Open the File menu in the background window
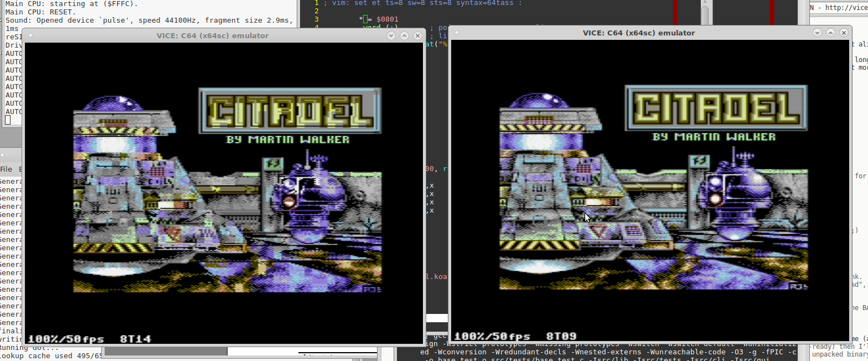Image resolution: width=868 pixels, height=361 pixels. pyautogui.click(x=6, y=169)
